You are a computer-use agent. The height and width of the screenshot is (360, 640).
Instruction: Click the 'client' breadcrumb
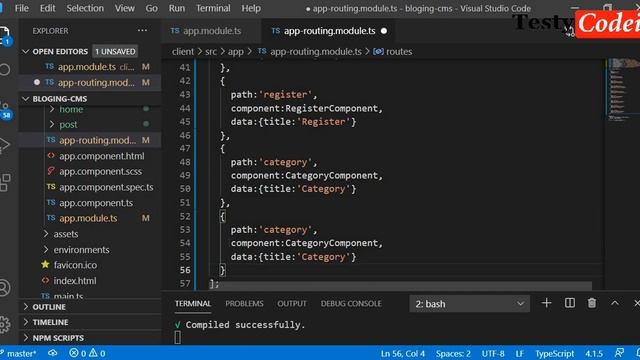click(182, 52)
